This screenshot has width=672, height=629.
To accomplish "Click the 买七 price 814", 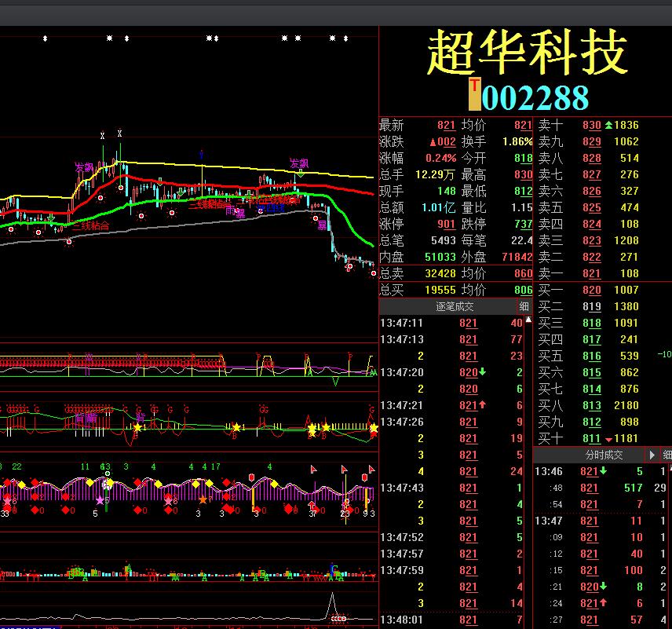I will pyautogui.click(x=591, y=389).
